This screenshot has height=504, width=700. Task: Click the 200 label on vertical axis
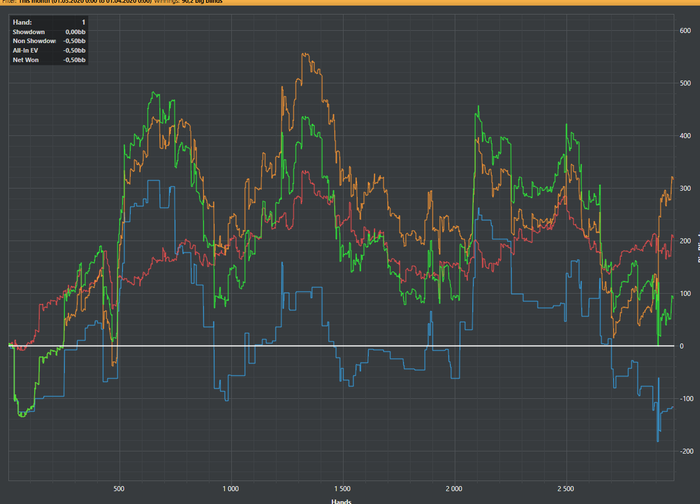pyautogui.click(x=685, y=241)
